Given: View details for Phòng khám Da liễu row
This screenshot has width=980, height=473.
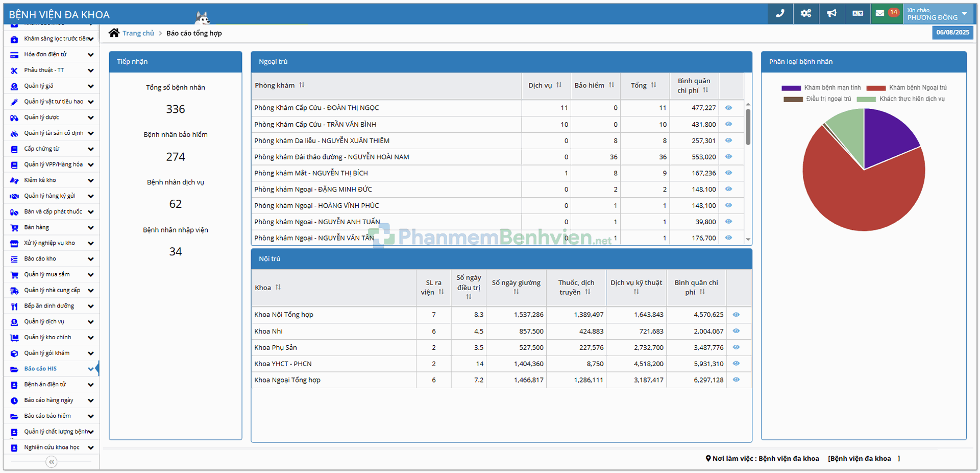Looking at the screenshot, I should click(728, 140).
